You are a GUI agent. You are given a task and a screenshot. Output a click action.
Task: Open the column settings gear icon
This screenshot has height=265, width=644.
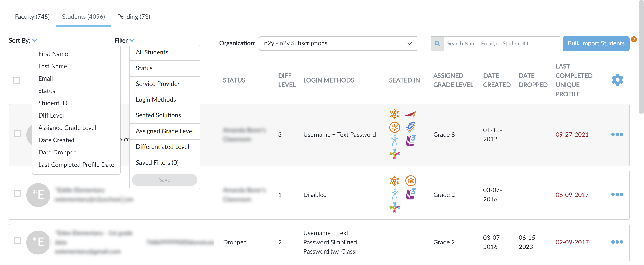[x=617, y=80]
